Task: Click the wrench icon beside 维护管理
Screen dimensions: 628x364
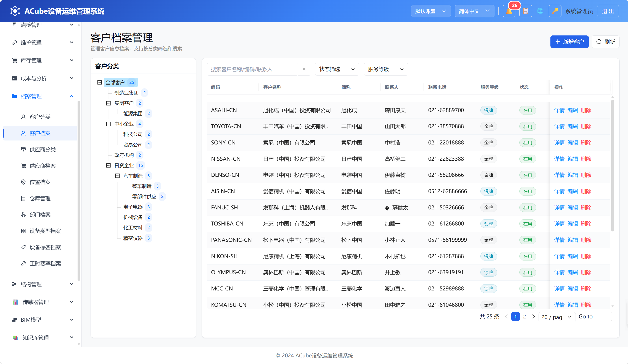Action: pos(15,42)
